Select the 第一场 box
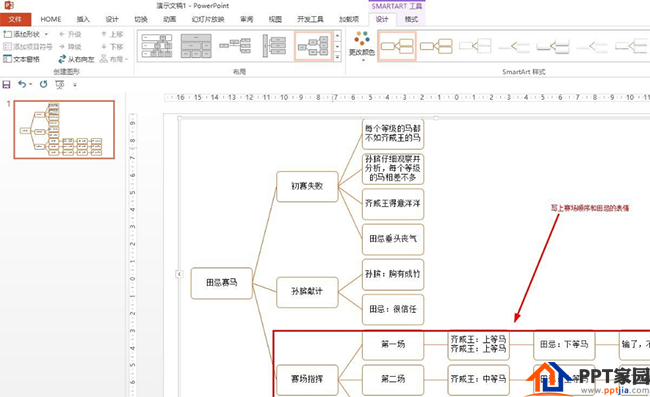This screenshot has height=397, width=650. coord(393,345)
